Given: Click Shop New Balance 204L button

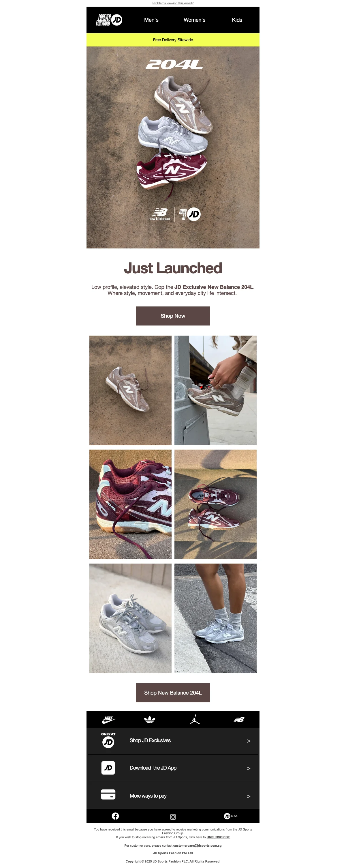Looking at the screenshot, I should [x=173, y=693].
